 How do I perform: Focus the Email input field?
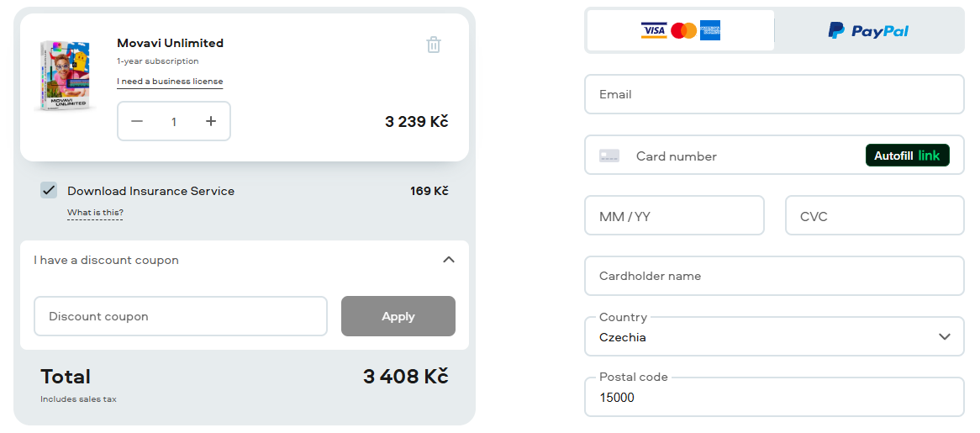(774, 94)
